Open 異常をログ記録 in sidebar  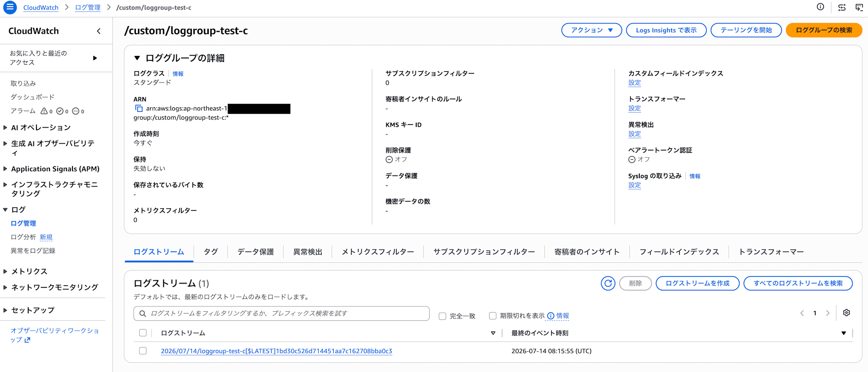[33, 251]
